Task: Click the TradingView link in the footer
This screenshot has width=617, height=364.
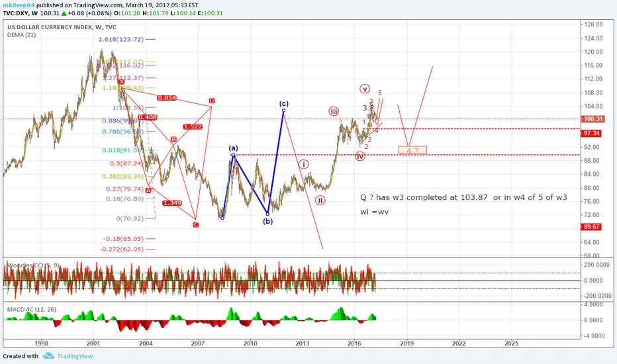Action: click(75, 356)
